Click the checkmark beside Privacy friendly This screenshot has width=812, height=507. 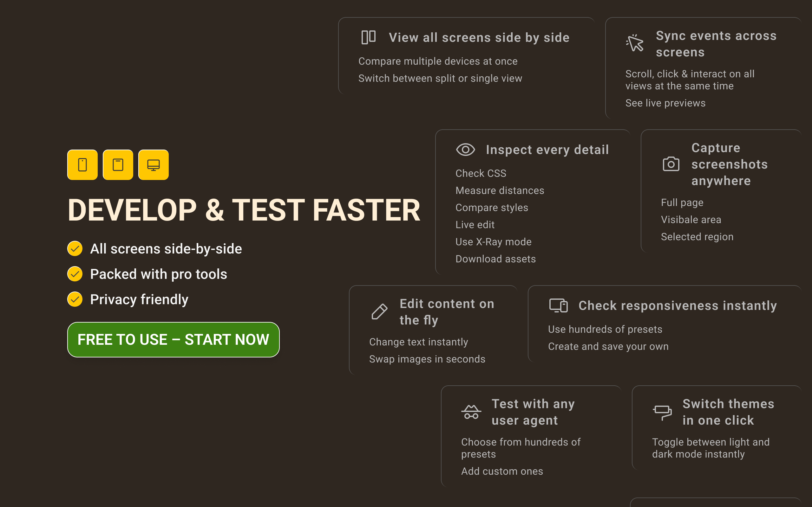(75, 299)
